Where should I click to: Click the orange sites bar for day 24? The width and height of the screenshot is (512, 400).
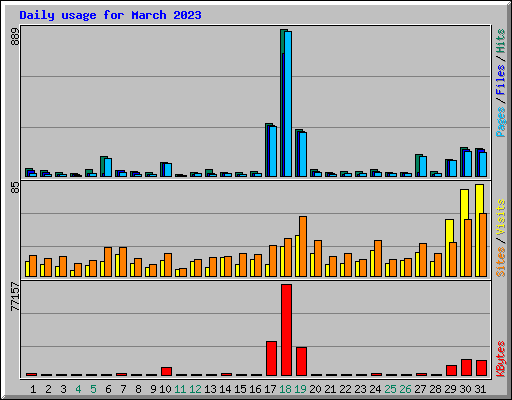click(378, 258)
